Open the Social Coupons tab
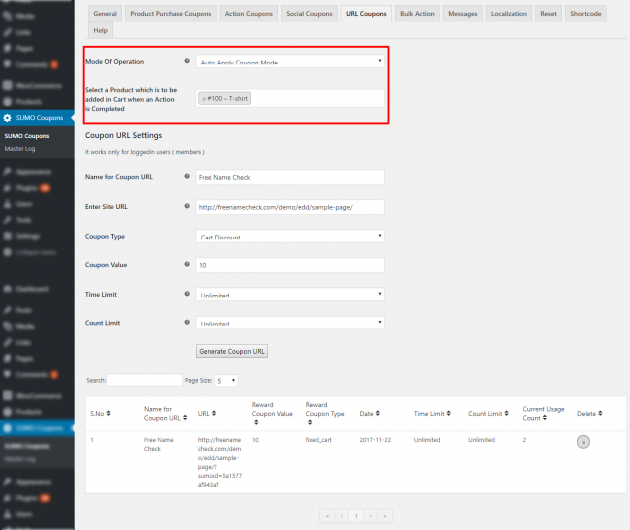Image resolution: width=630 pixels, height=530 pixels. (x=309, y=14)
